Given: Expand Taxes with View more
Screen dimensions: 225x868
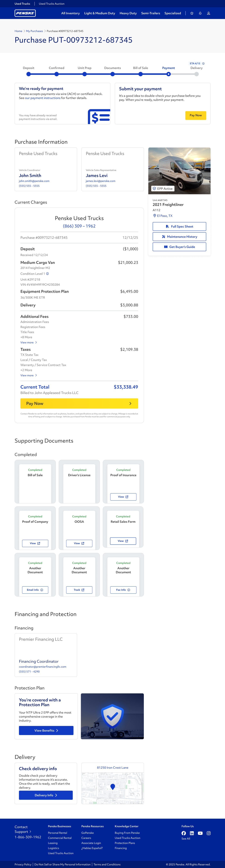Looking at the screenshot, I should tap(29, 375).
